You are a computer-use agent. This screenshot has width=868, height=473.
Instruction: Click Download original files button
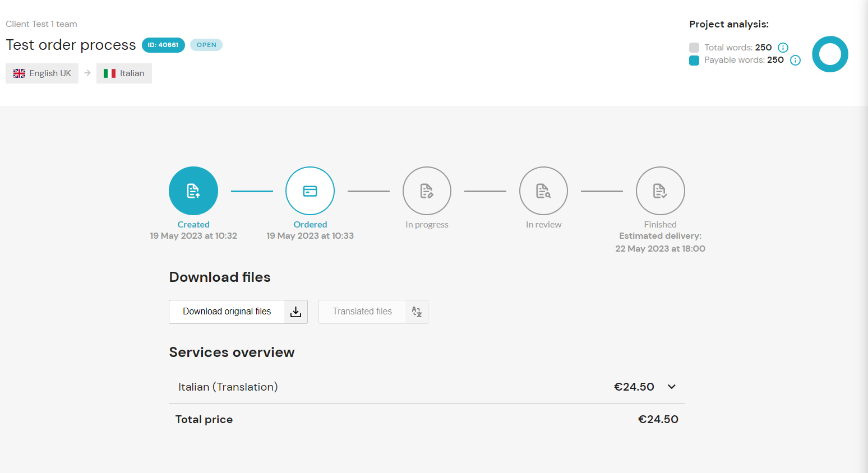click(x=227, y=312)
